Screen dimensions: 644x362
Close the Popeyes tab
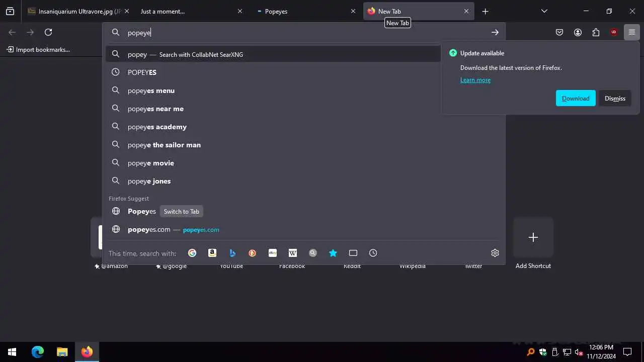click(353, 11)
